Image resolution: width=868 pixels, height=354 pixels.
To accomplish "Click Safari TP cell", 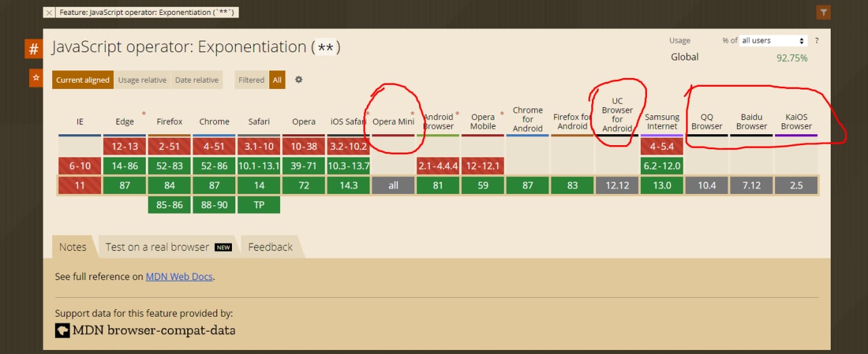I will [x=259, y=205].
